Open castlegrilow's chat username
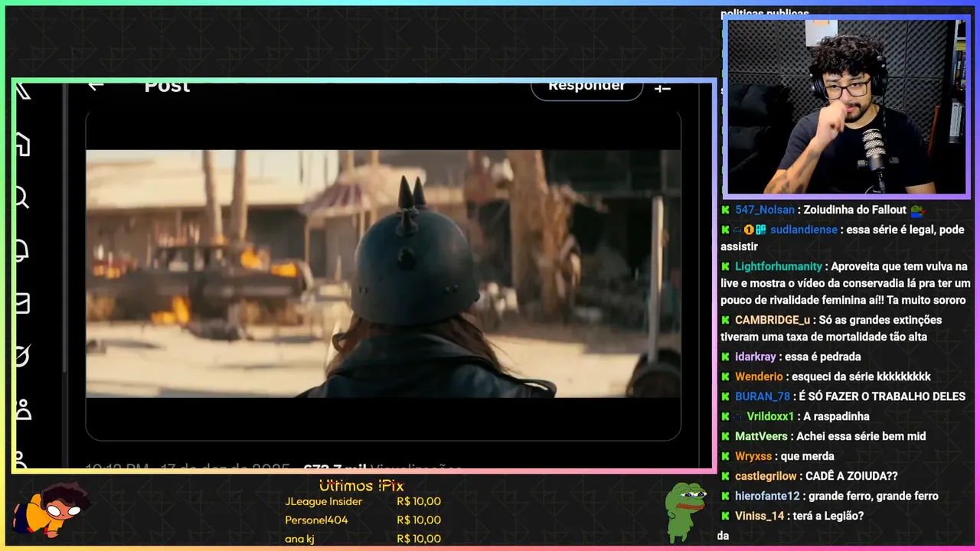The image size is (980, 551). [x=766, y=476]
